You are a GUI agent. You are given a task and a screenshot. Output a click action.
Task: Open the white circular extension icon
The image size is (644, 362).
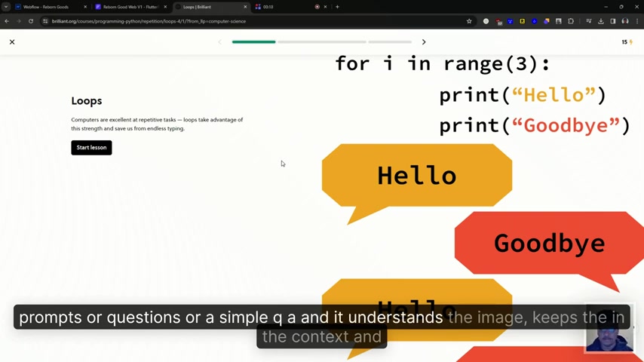click(486, 21)
